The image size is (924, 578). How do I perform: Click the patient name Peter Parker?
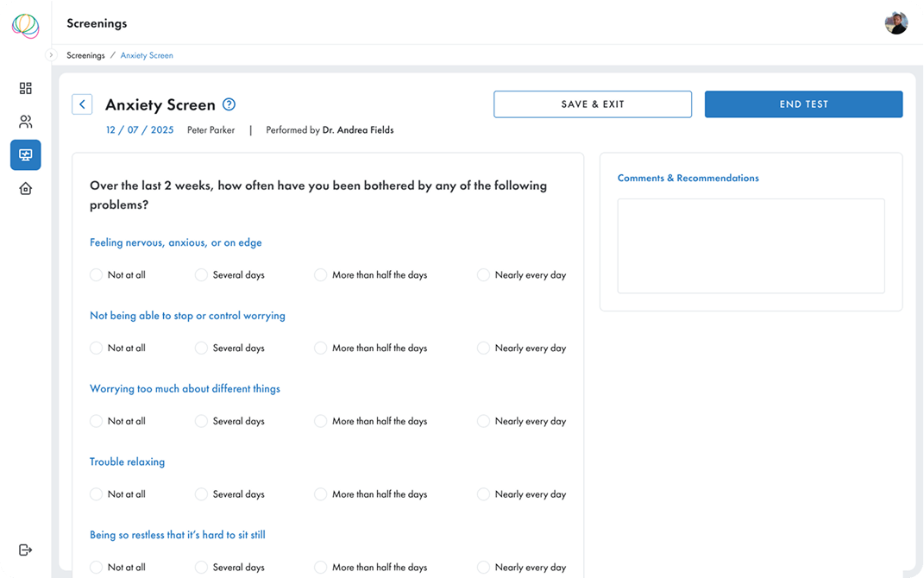[211, 129]
